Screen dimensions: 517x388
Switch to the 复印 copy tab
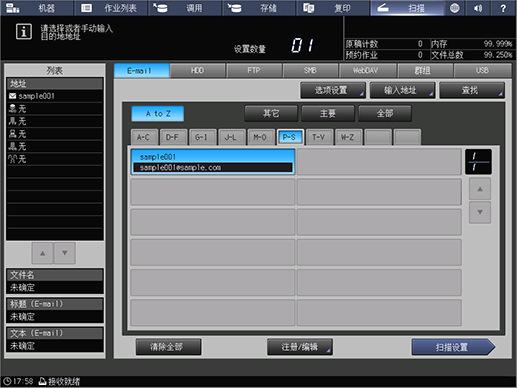click(333, 8)
